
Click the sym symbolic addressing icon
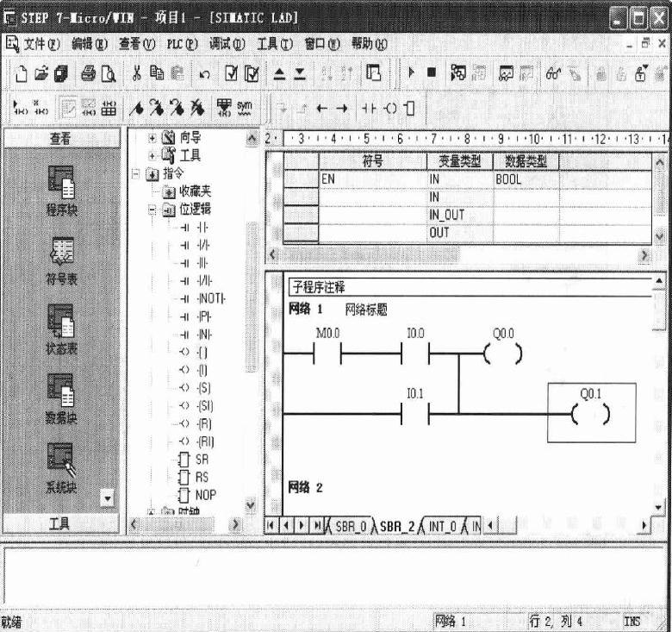point(245,108)
